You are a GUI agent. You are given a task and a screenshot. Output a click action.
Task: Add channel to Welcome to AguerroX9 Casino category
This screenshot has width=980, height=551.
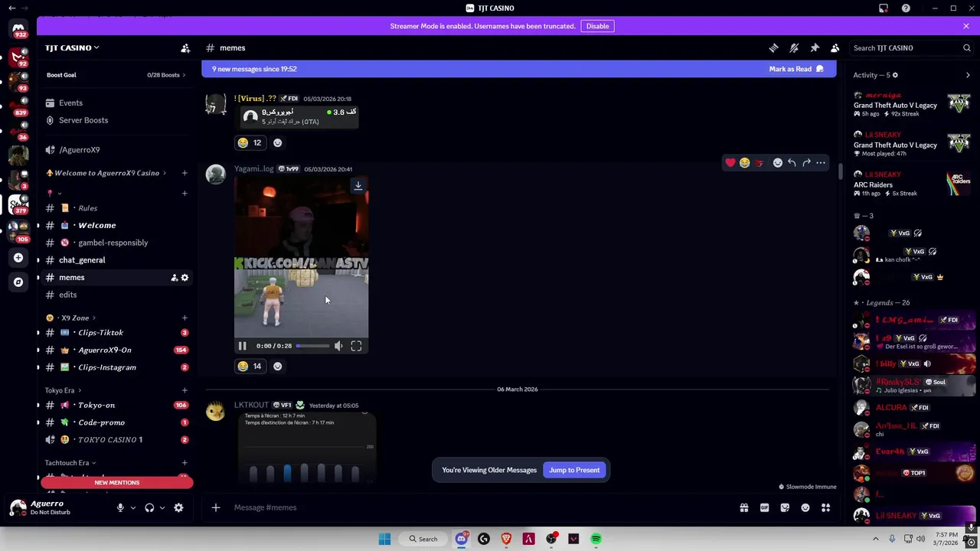click(x=185, y=173)
